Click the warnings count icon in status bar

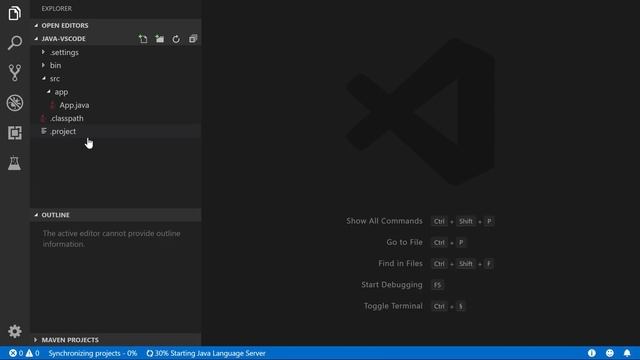coord(29,353)
